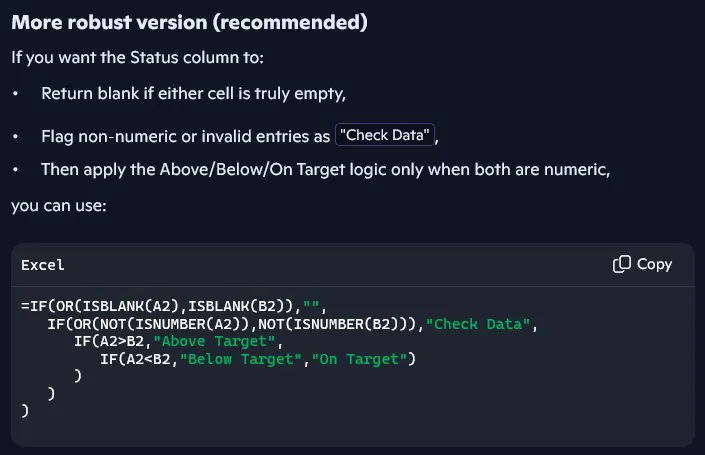Click the "Then apply the Above/Below/On Target" bullet
Screen dimensions: 705x455
tap(325, 169)
